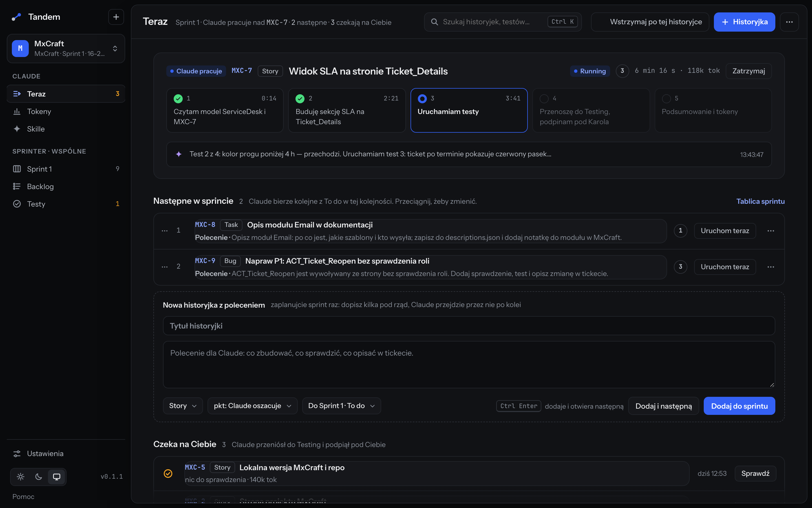
Task: Select step 4 Przenoszę do Testing card
Action: coord(591,110)
